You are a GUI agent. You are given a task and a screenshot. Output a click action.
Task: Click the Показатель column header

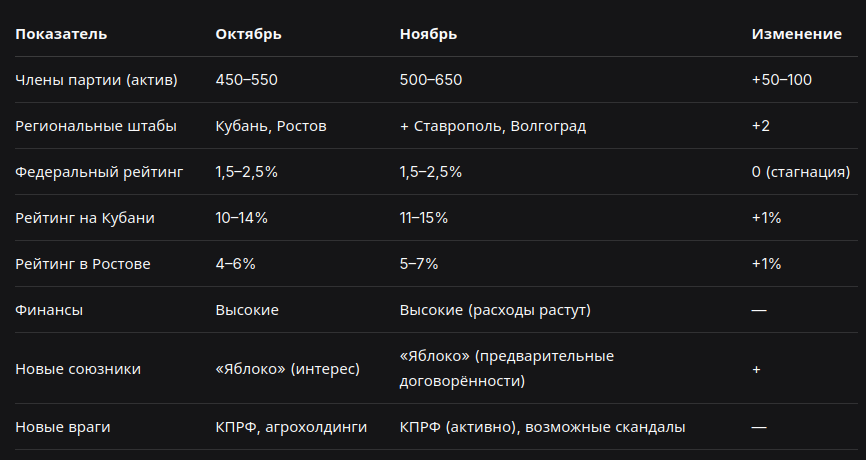tap(61, 34)
